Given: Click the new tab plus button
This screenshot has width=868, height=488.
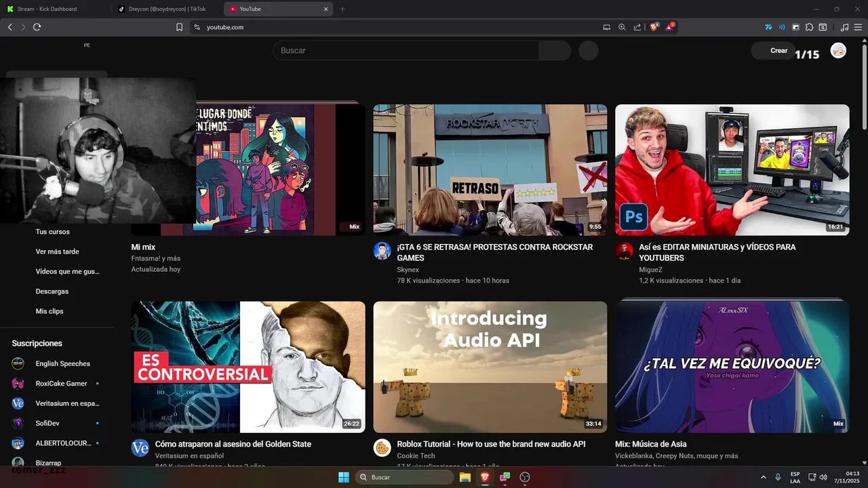Looking at the screenshot, I should click(x=342, y=9).
